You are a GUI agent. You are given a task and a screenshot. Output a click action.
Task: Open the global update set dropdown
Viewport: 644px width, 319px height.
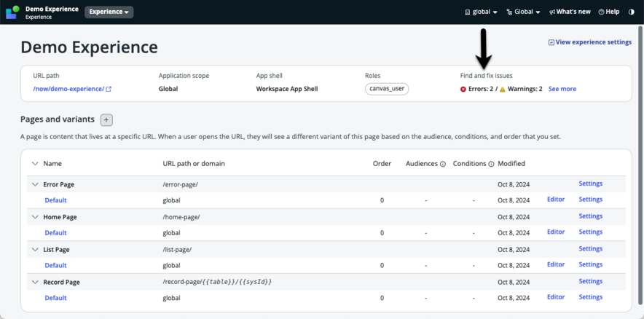pos(481,12)
